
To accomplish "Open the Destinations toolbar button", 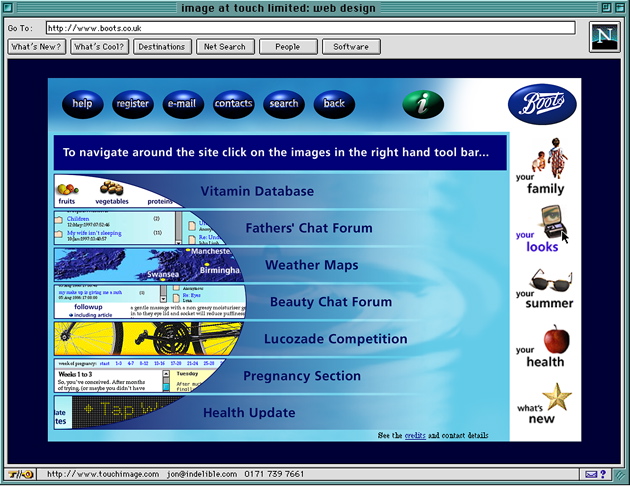I will pos(162,47).
